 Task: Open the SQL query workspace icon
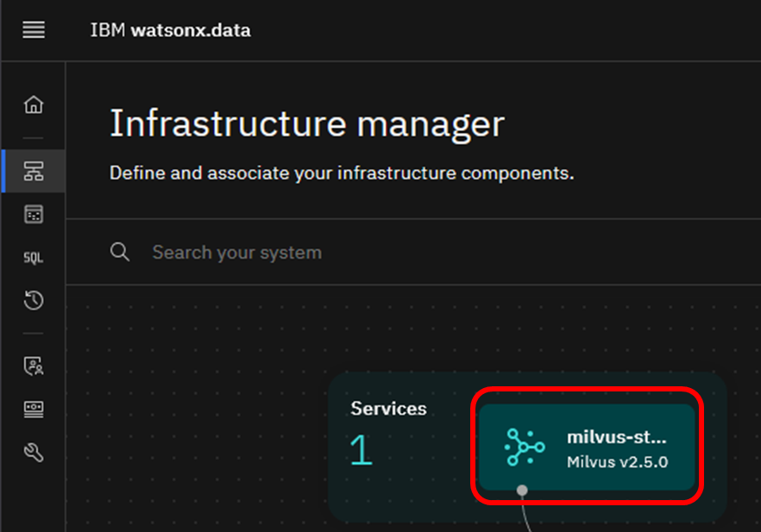pos(34,258)
